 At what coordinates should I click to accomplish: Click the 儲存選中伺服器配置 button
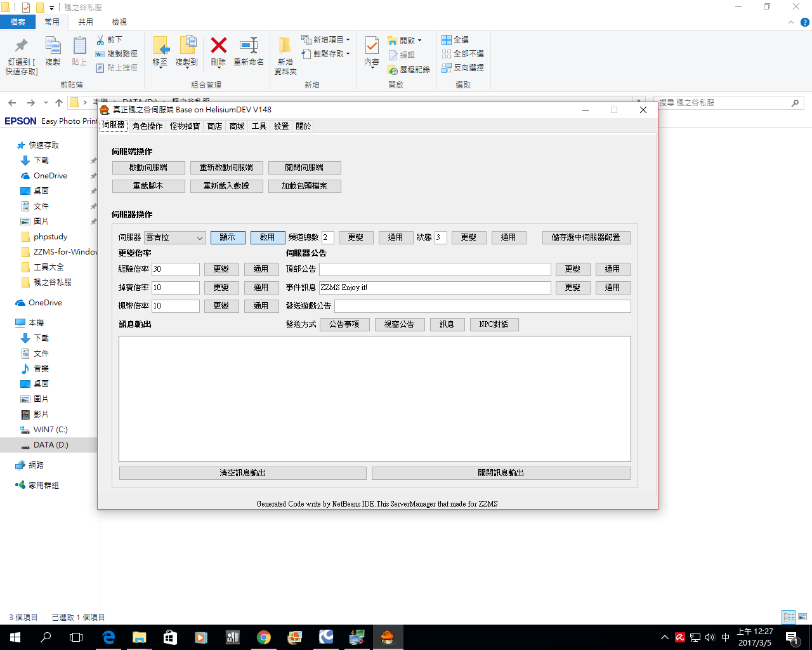(x=586, y=237)
